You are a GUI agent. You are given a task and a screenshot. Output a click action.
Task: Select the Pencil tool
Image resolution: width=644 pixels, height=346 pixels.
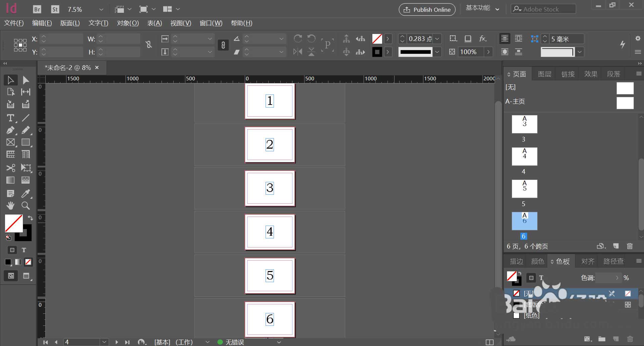26,130
